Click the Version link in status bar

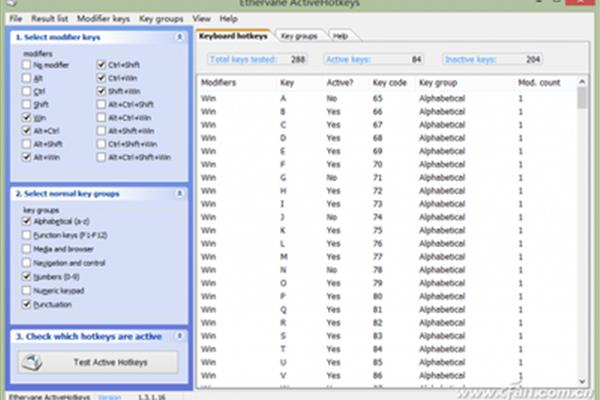click(x=109, y=397)
